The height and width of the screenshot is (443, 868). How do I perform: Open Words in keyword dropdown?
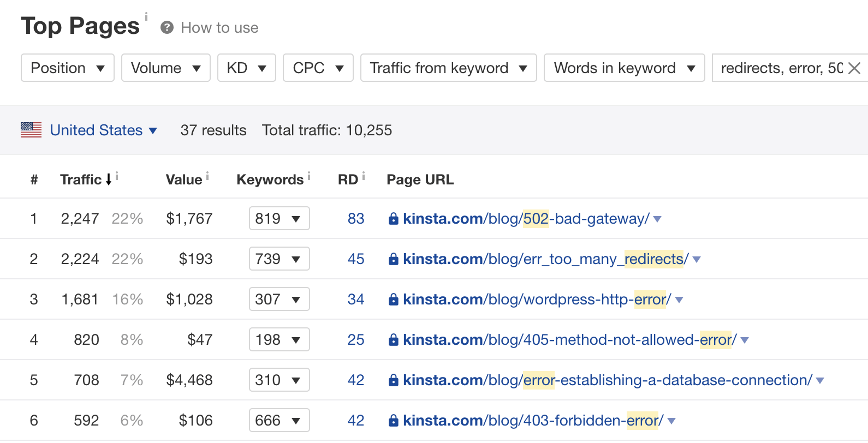tap(625, 68)
